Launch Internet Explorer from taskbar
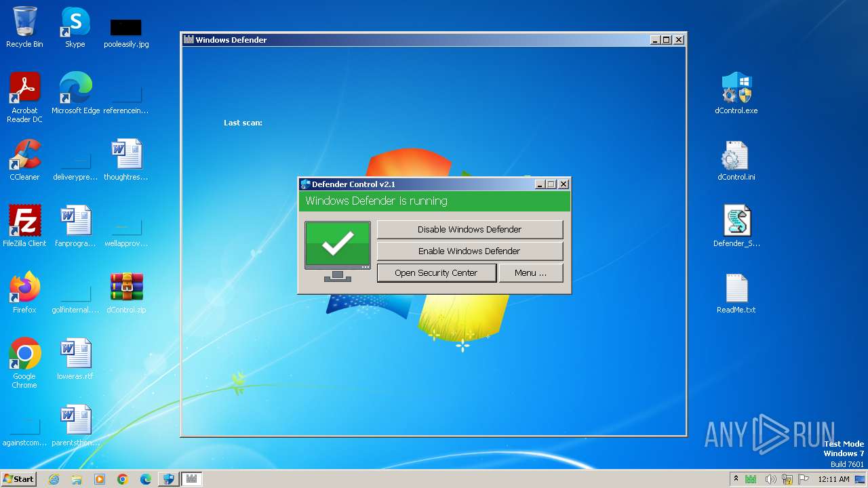868x488 pixels. click(x=54, y=479)
